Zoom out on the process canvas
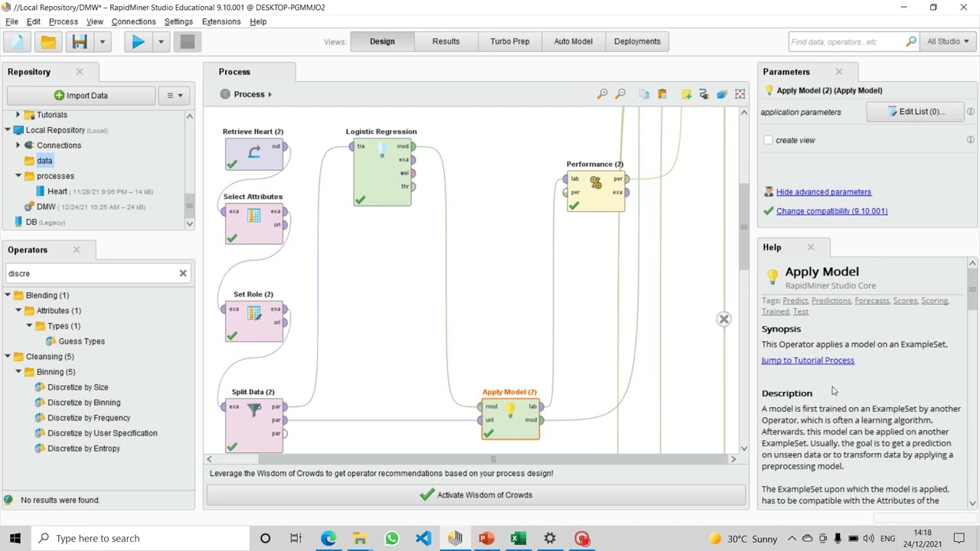 click(621, 94)
